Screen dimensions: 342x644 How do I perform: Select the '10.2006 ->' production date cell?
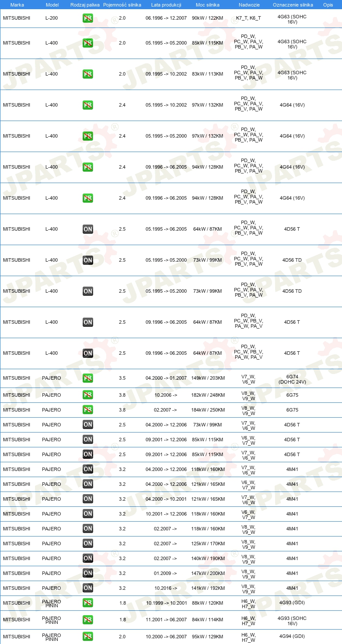pyautogui.click(x=166, y=395)
